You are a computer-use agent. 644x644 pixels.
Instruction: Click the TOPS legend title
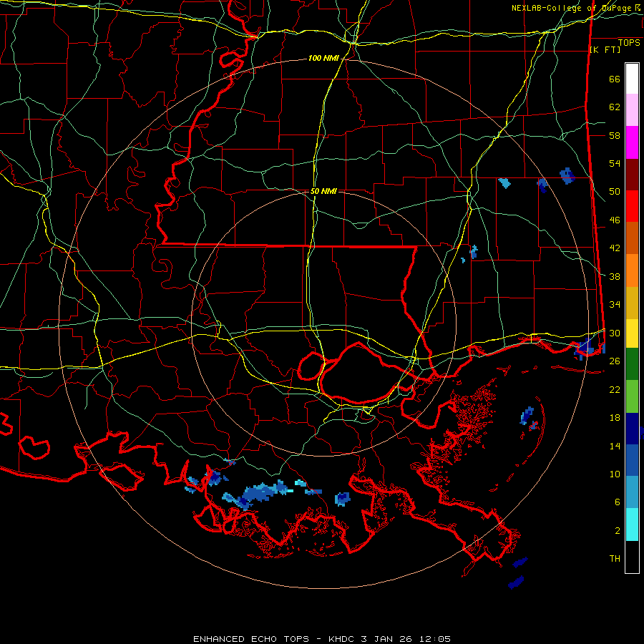pos(629,43)
